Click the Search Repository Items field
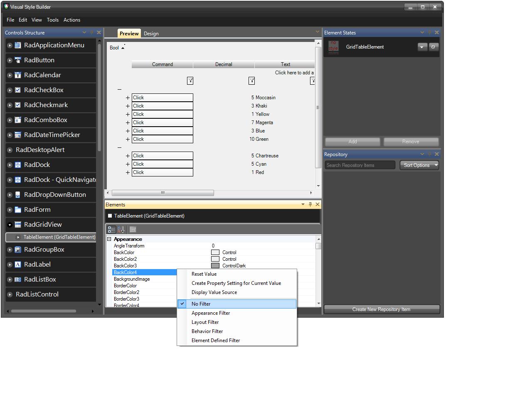The width and height of the screenshot is (532, 414). pyautogui.click(x=360, y=165)
